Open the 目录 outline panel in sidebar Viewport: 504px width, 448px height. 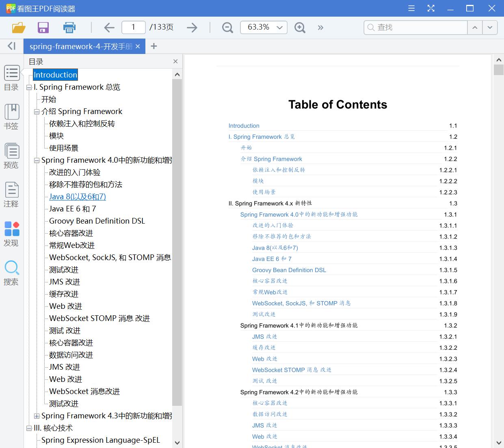point(12,78)
